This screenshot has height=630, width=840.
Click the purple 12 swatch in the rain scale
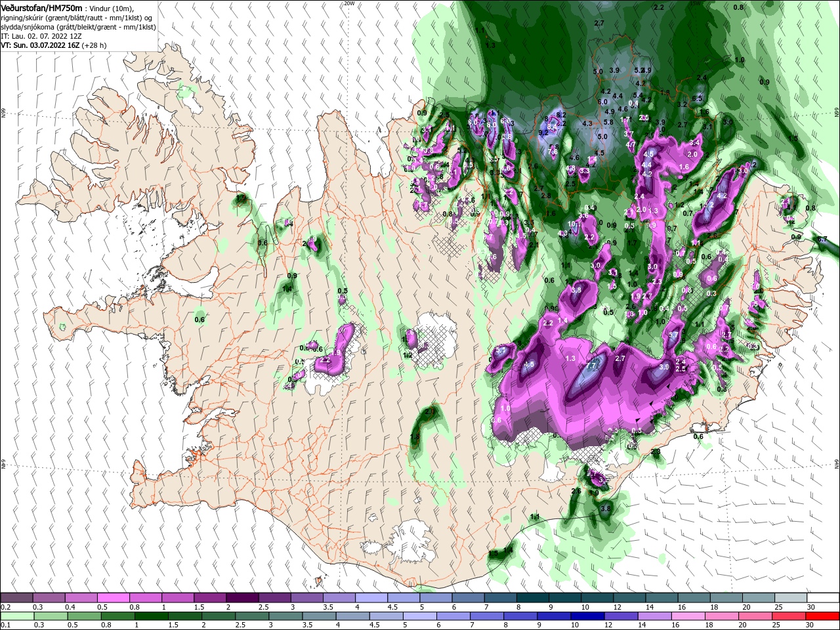[619, 617]
